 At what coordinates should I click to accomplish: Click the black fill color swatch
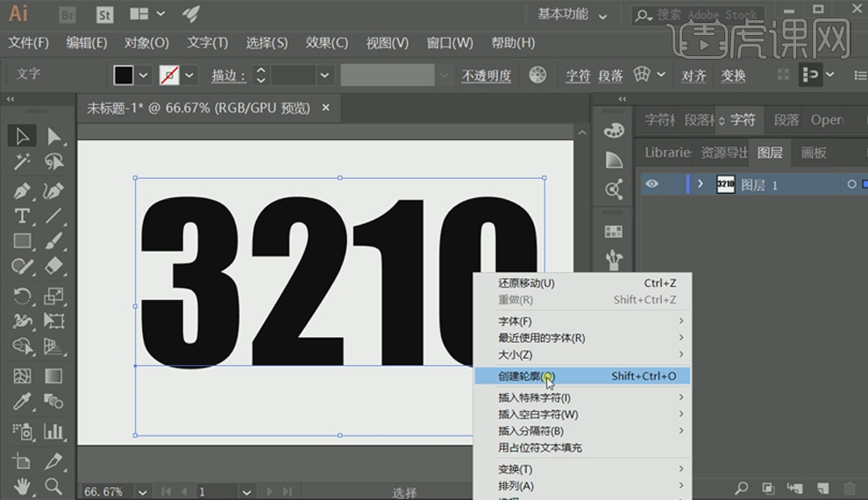124,75
